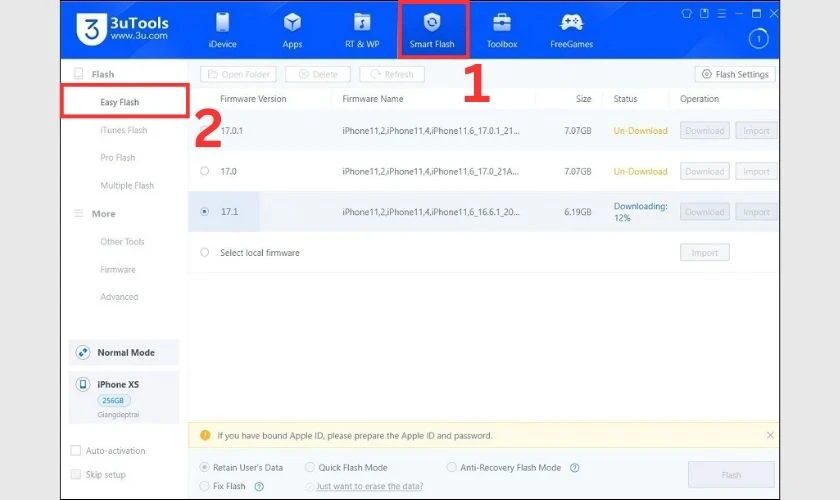
Task: Click the More header list icon
Action: (78, 213)
